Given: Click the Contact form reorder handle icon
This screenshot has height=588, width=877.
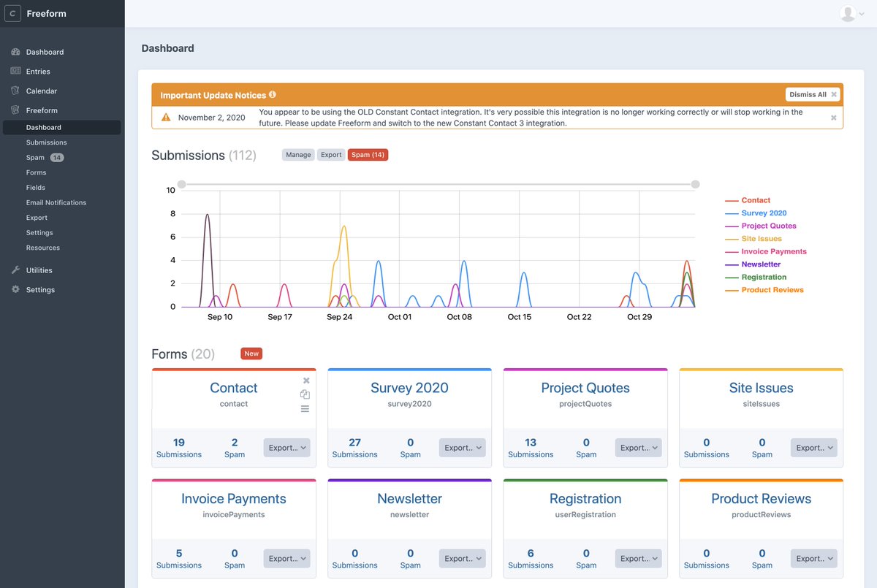Looking at the screenshot, I should click(x=305, y=408).
